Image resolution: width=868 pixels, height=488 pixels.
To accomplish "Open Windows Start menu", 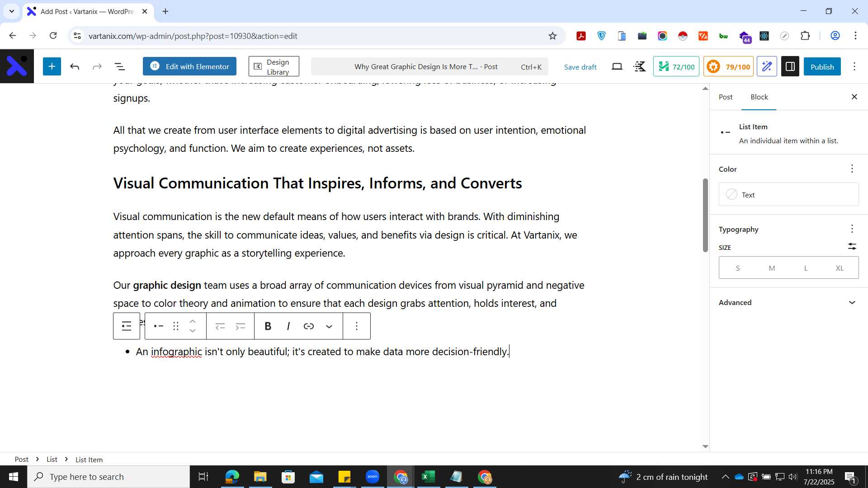I will (13, 477).
